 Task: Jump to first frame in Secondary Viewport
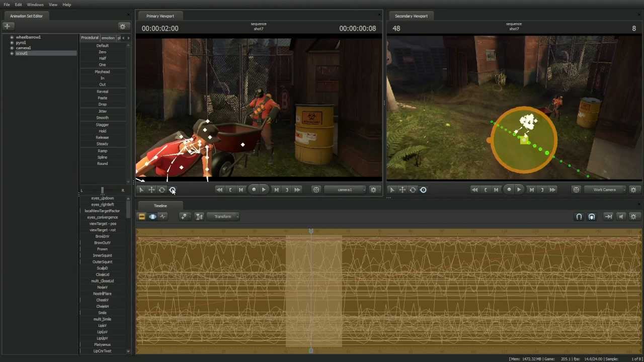coord(475,190)
